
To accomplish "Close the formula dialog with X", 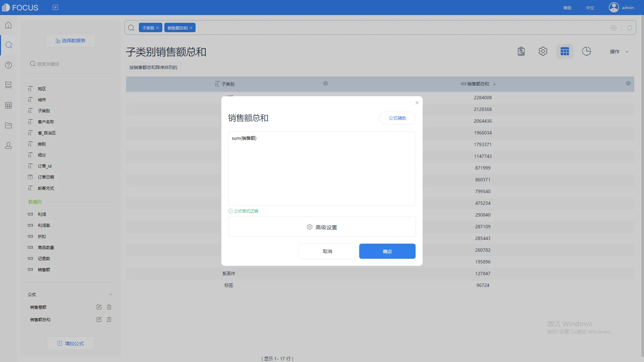I will 417,103.
